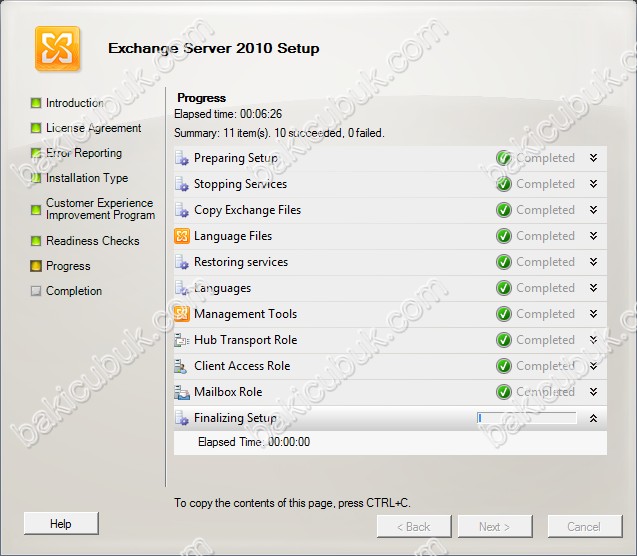Expand the Preparing Setup details
The width and height of the screenshot is (637, 556).
pos(594,158)
